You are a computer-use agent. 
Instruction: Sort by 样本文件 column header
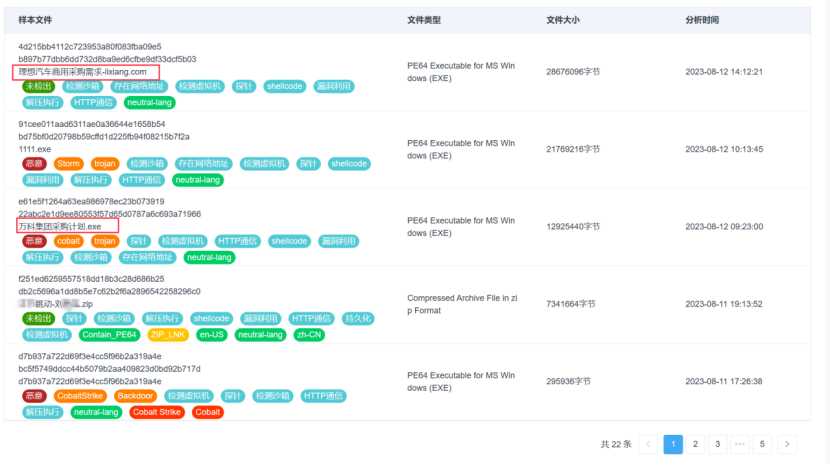click(x=35, y=20)
